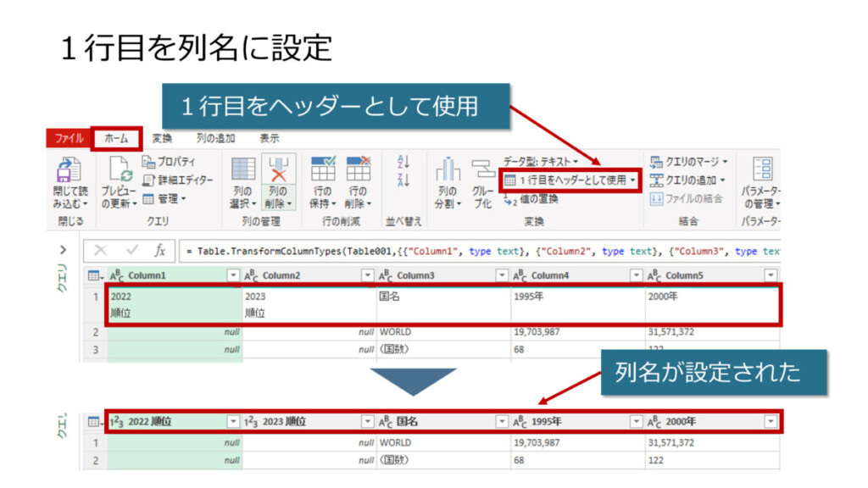The height and width of the screenshot is (488, 868).
Task: Expand the クエリのマージ dropdown
Action: 688,161
